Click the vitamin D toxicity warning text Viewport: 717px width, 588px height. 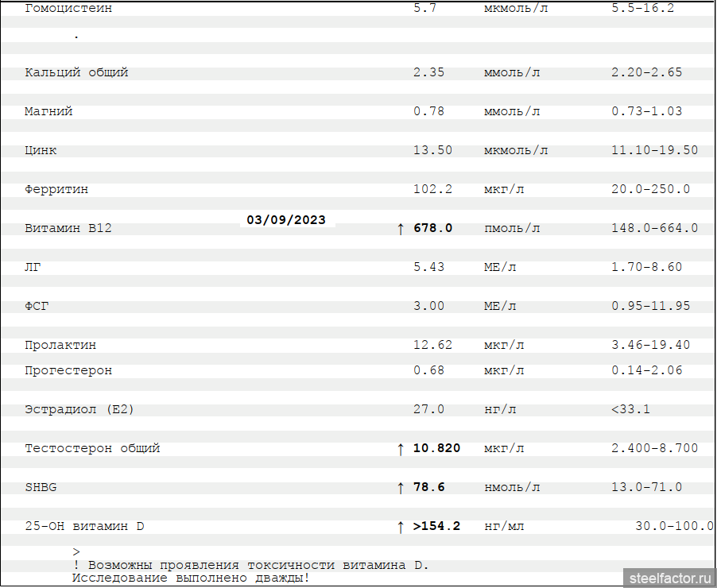pyautogui.click(x=250, y=565)
